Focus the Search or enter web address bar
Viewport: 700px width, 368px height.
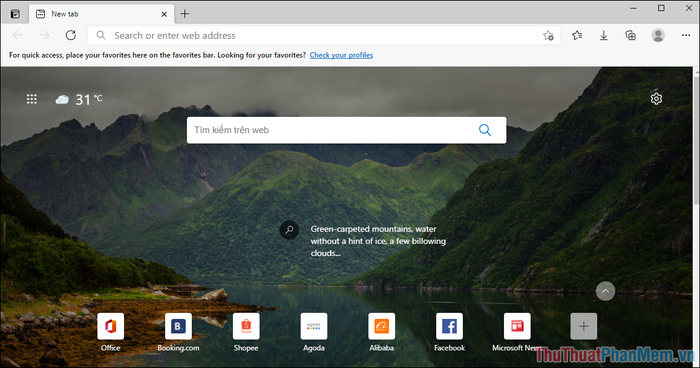click(x=323, y=35)
